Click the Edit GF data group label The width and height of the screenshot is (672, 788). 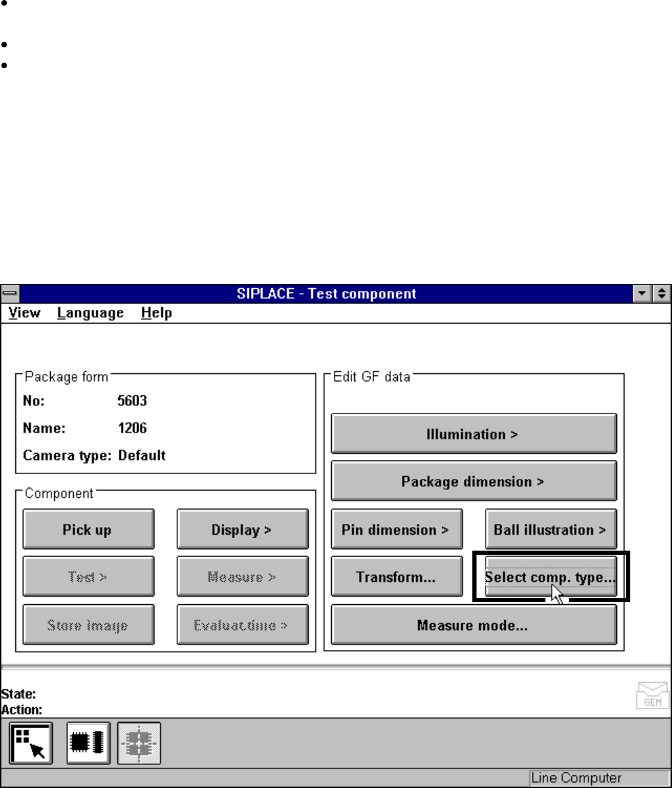click(x=371, y=377)
